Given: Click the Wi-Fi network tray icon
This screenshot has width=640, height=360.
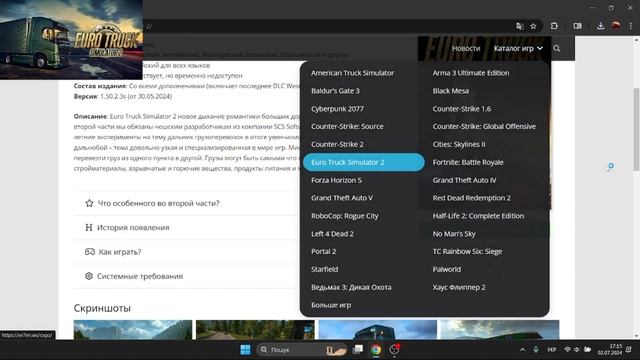Looking at the screenshot, I should (567, 350).
